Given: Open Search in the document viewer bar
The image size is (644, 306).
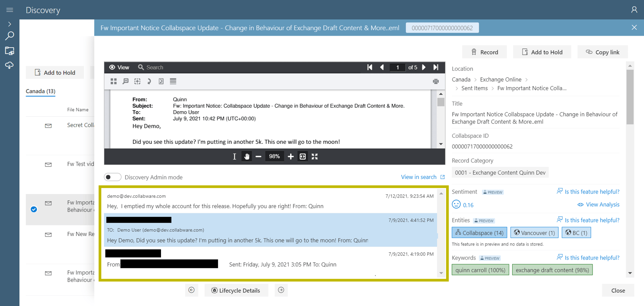Looking at the screenshot, I should [x=150, y=67].
